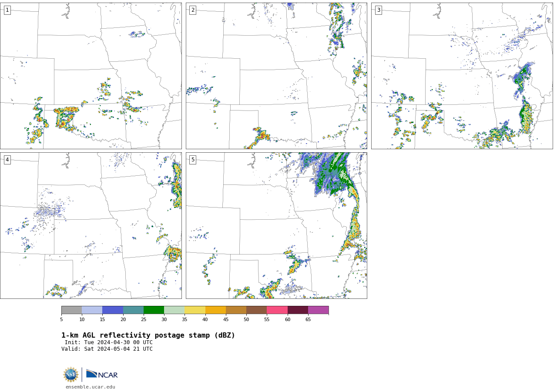Click the panel number 1 label
The height and width of the screenshot is (392, 557).
coord(7,10)
